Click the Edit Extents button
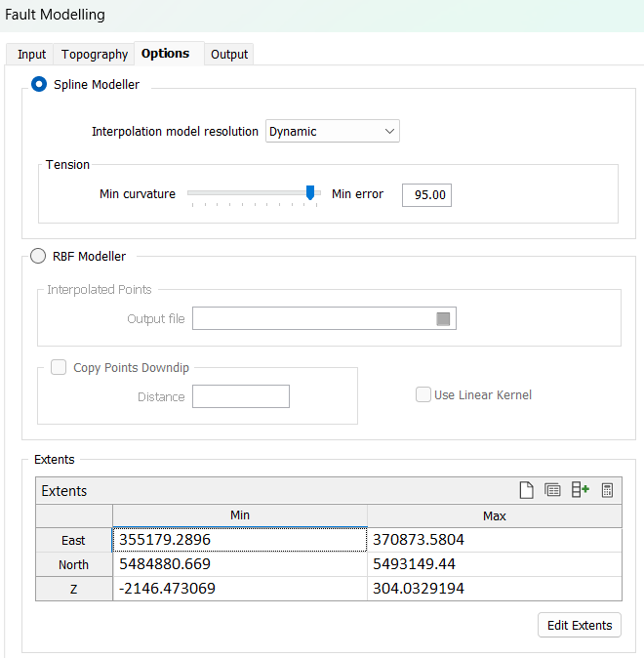 click(x=580, y=626)
